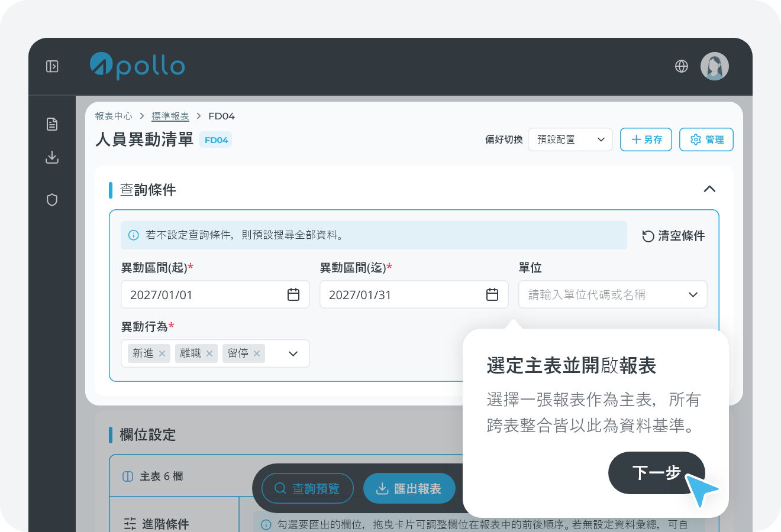Click the Apollo logo

click(x=137, y=66)
